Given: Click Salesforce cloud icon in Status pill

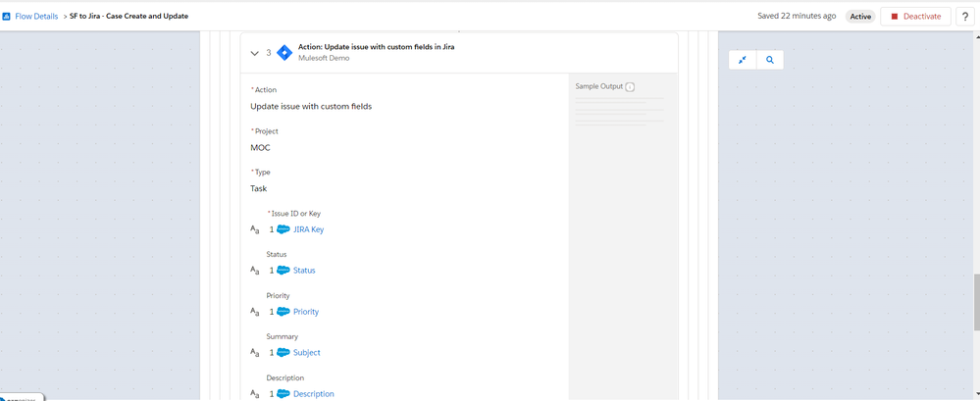Looking at the screenshot, I should (x=284, y=271).
